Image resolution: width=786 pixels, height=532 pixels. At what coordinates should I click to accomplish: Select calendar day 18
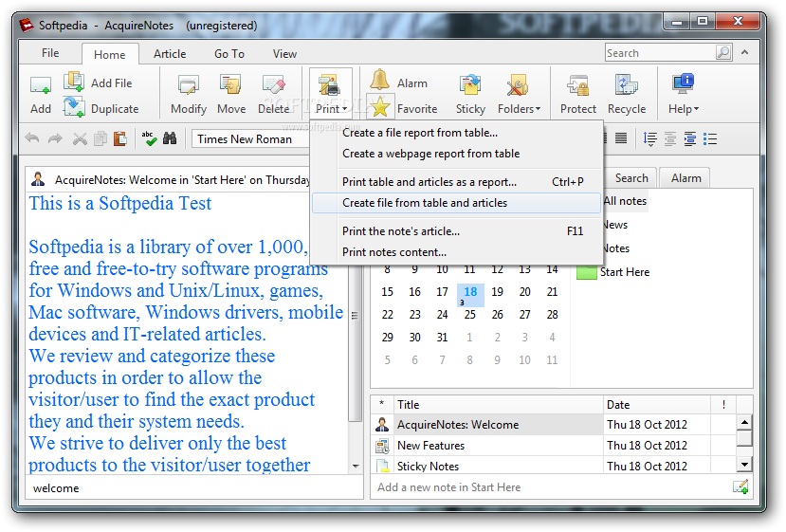[470, 294]
